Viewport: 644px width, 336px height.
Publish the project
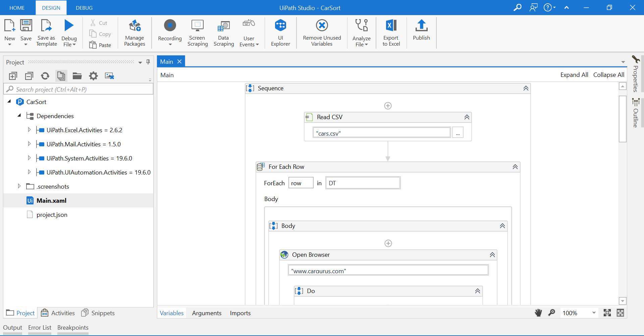[421, 30]
